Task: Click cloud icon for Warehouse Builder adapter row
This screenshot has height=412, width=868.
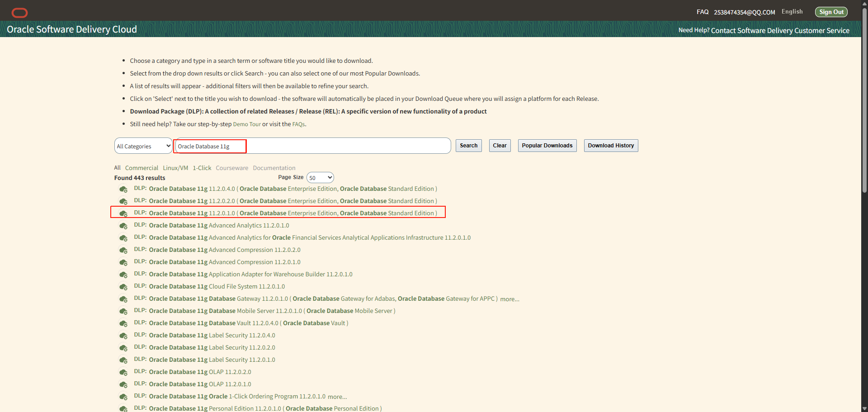Action: (123, 275)
